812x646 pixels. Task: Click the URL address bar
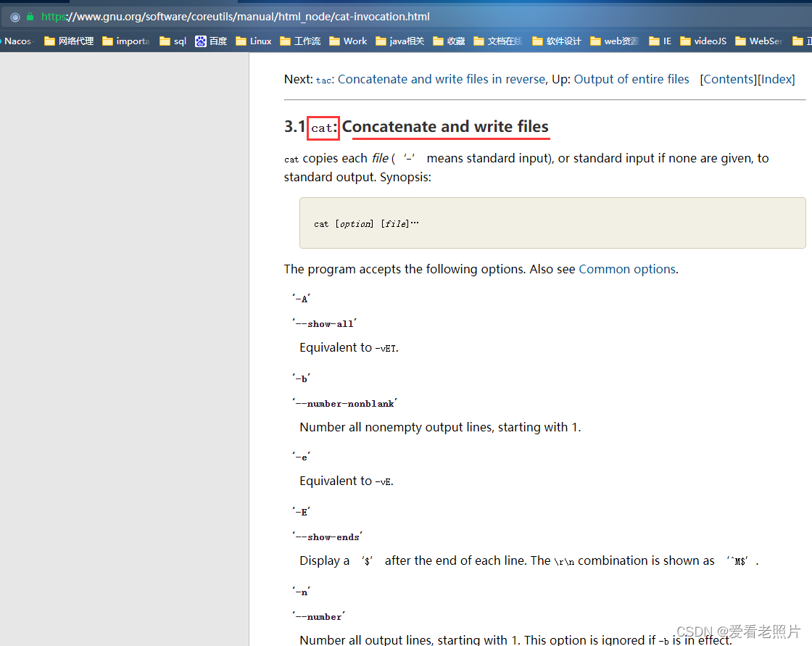pos(406,17)
